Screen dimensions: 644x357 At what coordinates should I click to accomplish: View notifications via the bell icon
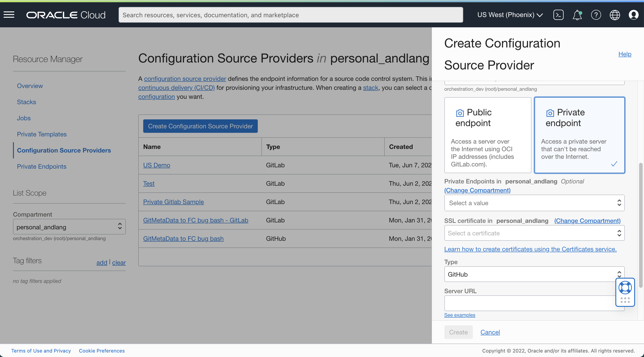[577, 15]
